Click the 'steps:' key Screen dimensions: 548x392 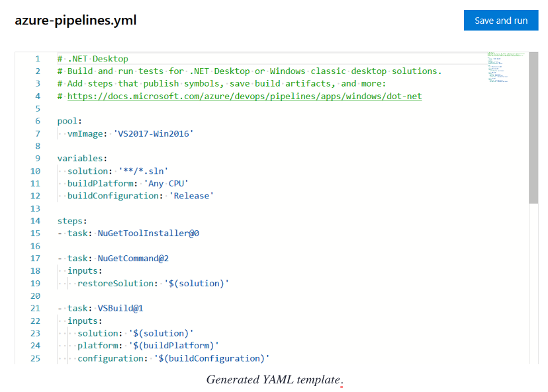[72, 221]
